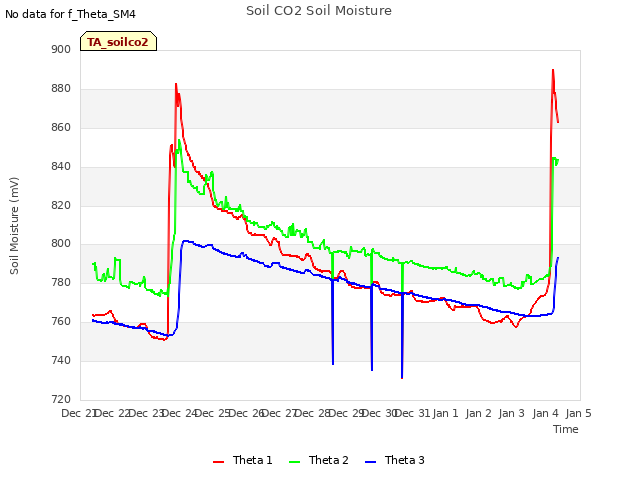This screenshot has width=640, height=480.
Task: Click the 800 y-axis tick label
Action: tap(61, 243)
